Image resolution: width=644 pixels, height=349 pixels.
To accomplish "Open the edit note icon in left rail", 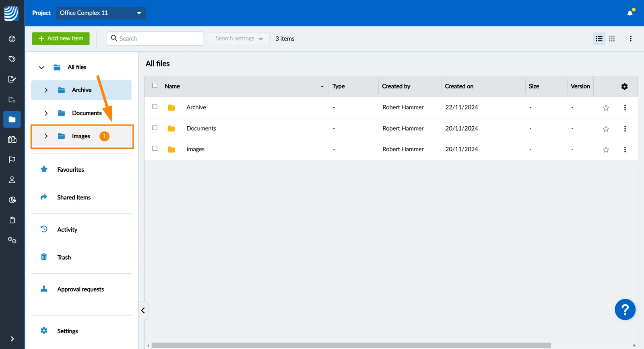I will tap(12, 79).
